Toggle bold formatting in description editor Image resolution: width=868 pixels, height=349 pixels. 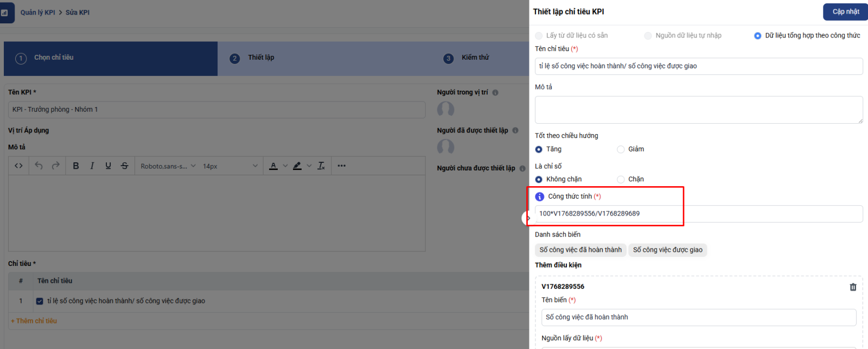pyautogui.click(x=76, y=166)
